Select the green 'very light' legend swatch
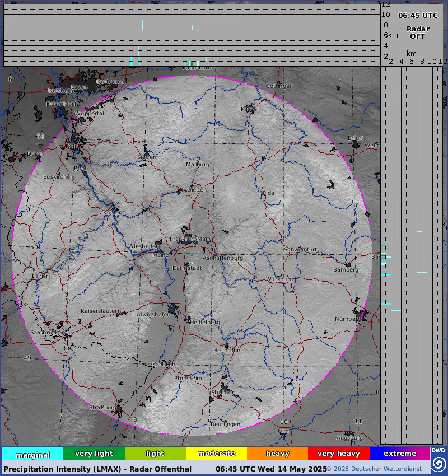The image size is (448, 476). (x=94, y=454)
